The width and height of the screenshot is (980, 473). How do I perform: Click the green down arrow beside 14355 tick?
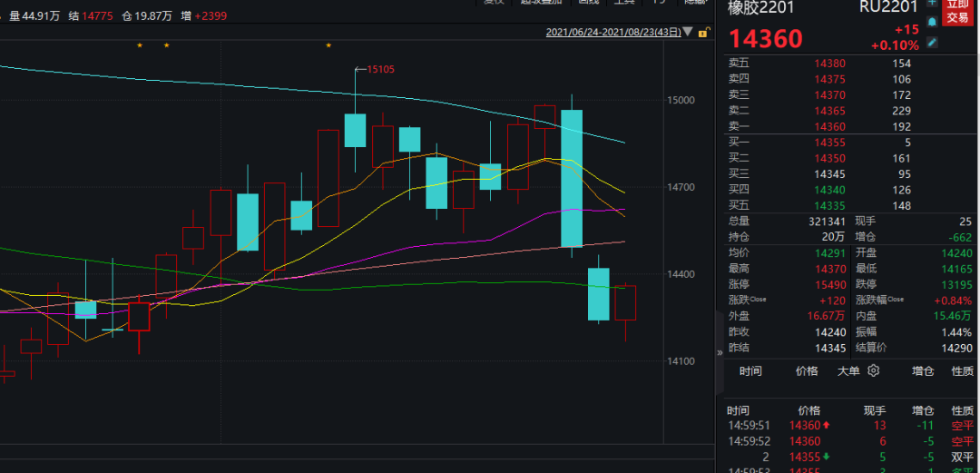point(827,457)
